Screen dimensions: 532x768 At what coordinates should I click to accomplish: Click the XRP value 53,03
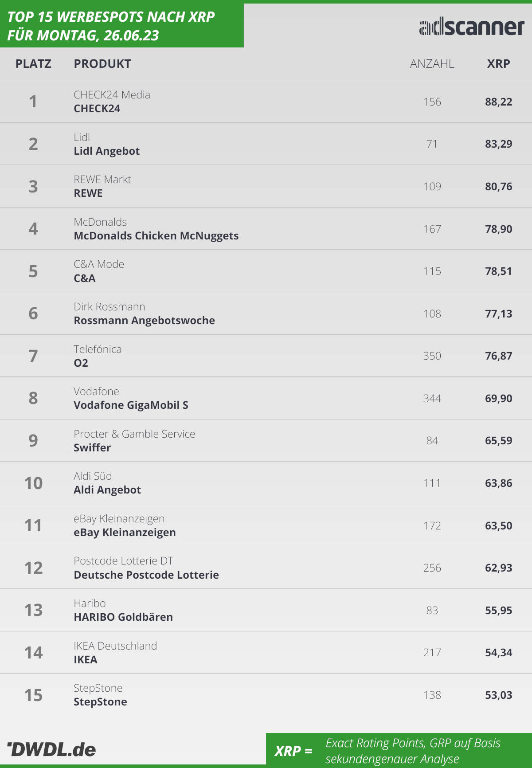pos(499,695)
